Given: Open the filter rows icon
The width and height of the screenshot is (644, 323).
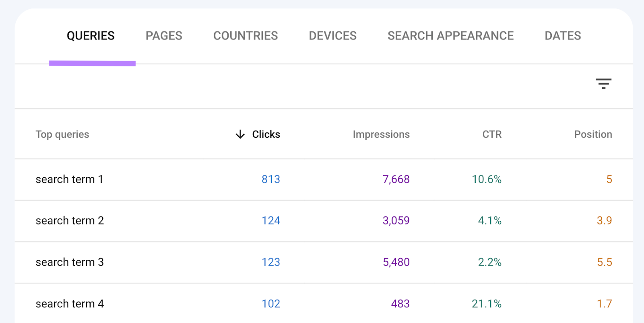Looking at the screenshot, I should click(603, 84).
